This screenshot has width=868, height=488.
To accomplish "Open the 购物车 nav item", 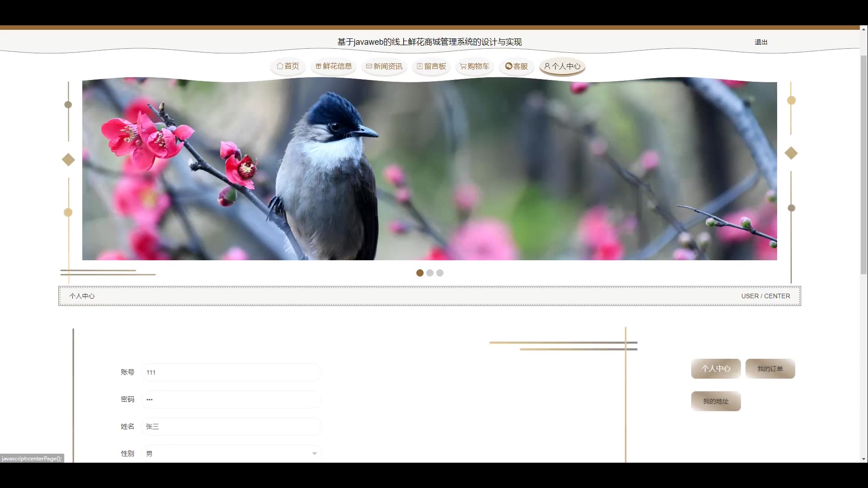I will (x=475, y=66).
